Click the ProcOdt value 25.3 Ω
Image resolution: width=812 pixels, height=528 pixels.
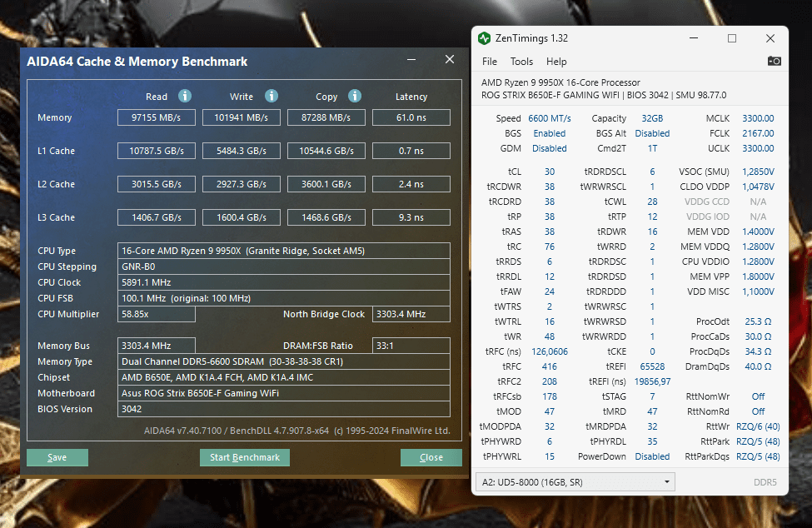(x=758, y=322)
